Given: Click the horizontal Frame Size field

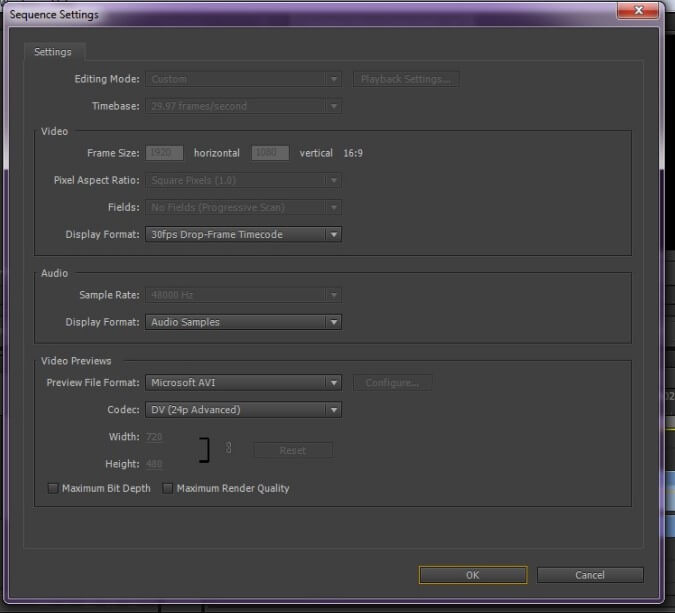Looking at the screenshot, I should pos(164,153).
